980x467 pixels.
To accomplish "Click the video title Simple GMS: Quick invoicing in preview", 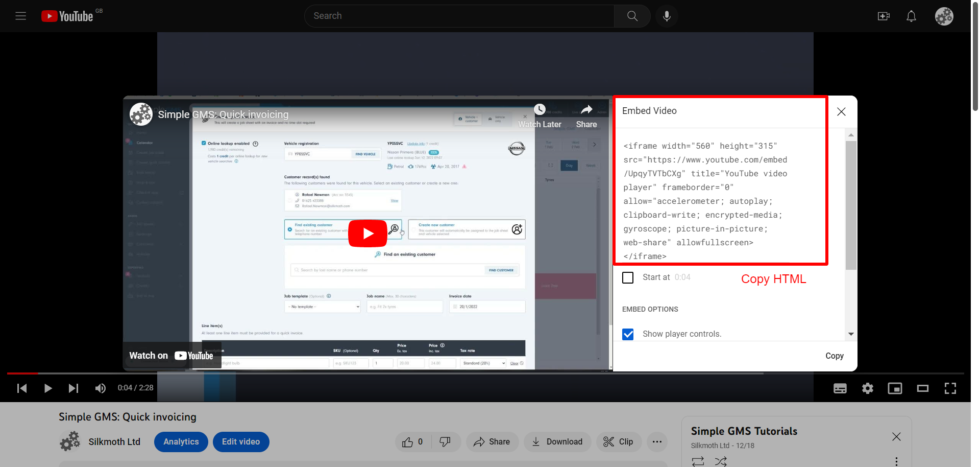I will 223,114.
